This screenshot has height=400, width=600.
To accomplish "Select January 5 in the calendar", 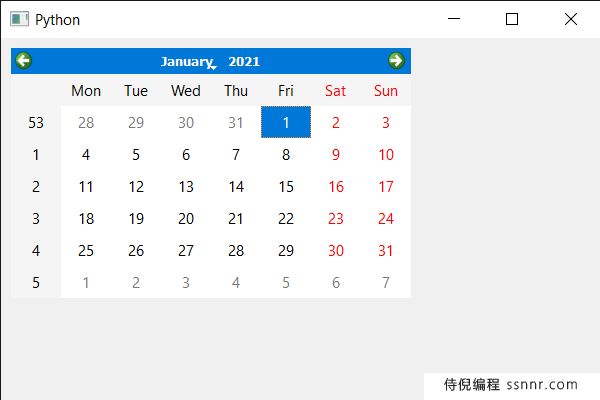I will 136,154.
